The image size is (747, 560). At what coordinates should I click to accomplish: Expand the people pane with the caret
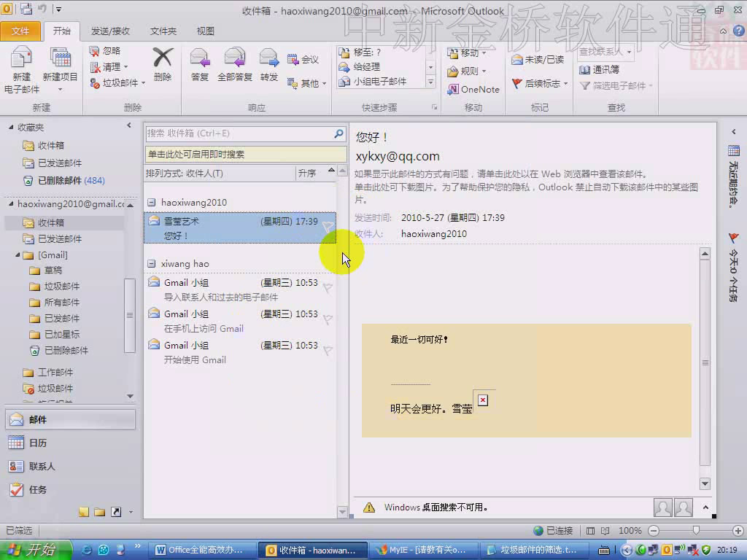pyautogui.click(x=705, y=507)
